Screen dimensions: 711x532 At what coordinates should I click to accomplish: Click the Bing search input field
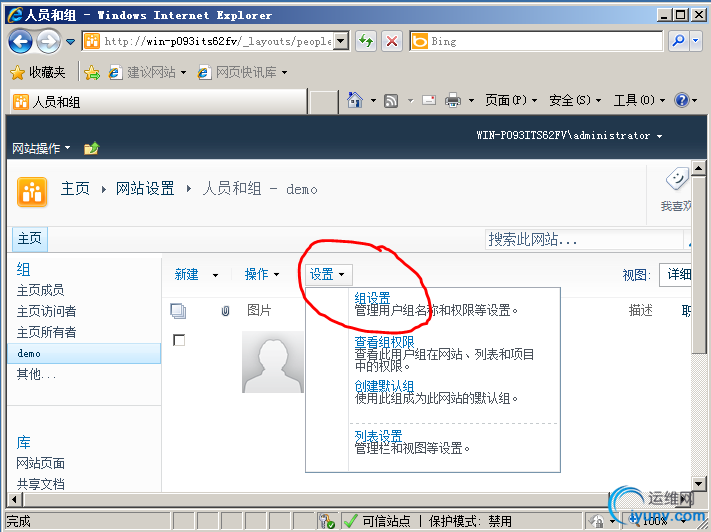click(536, 41)
